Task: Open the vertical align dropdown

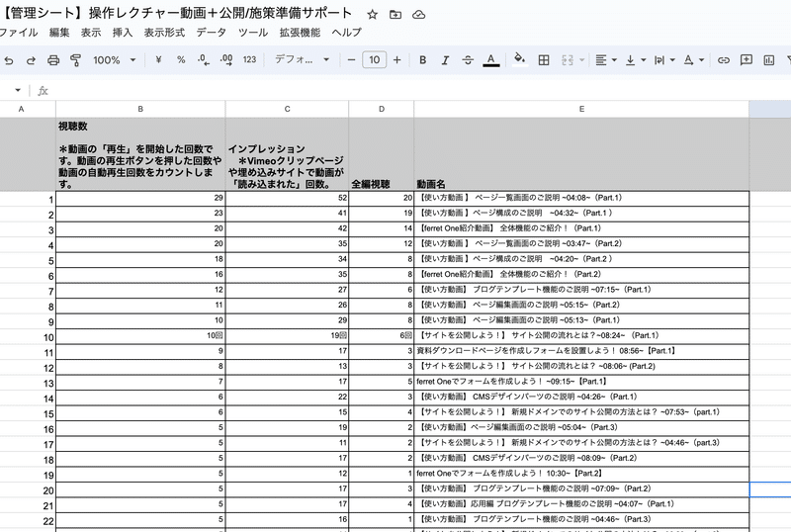Action: tap(636, 60)
